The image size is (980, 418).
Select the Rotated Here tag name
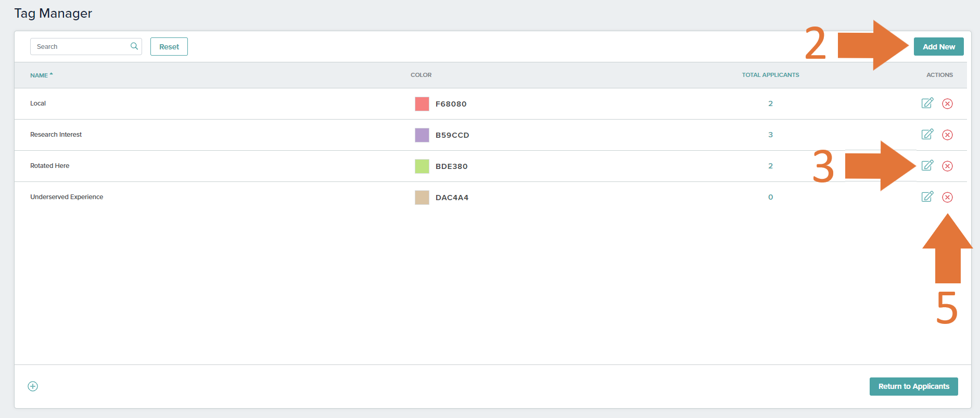(50, 166)
